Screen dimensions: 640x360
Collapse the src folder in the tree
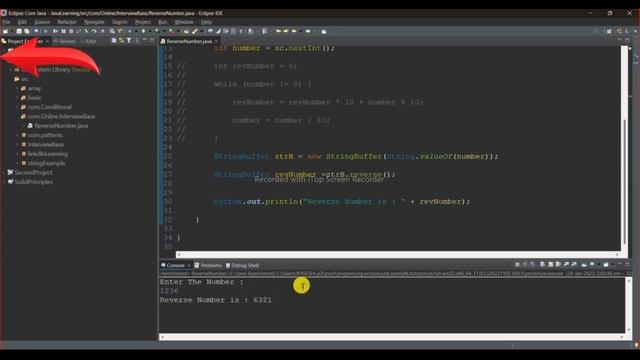tap(11, 79)
